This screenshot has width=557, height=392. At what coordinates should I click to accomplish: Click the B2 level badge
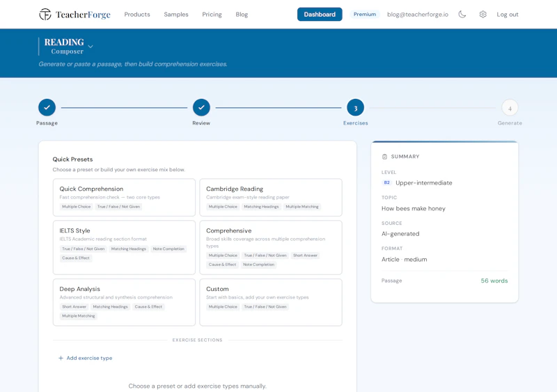click(387, 182)
